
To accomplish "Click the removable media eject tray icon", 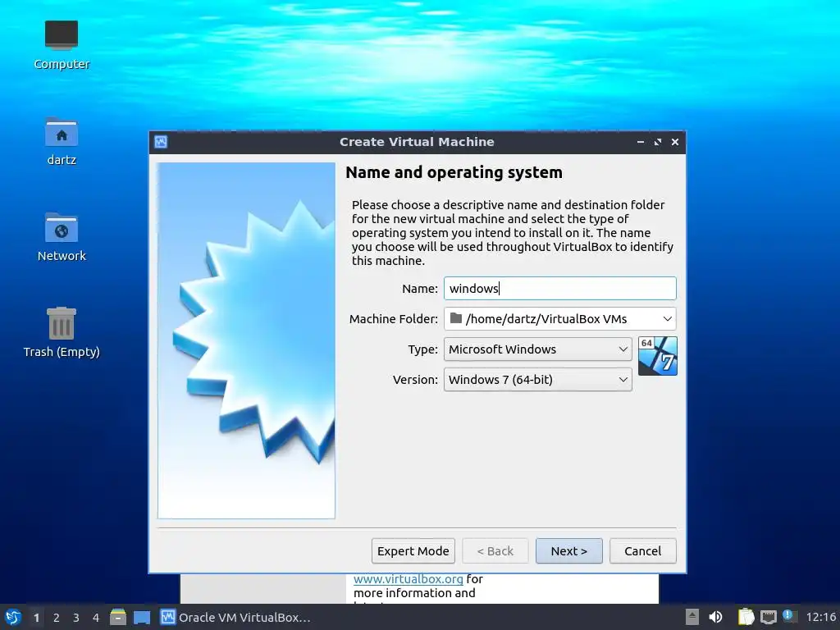I will [692, 617].
